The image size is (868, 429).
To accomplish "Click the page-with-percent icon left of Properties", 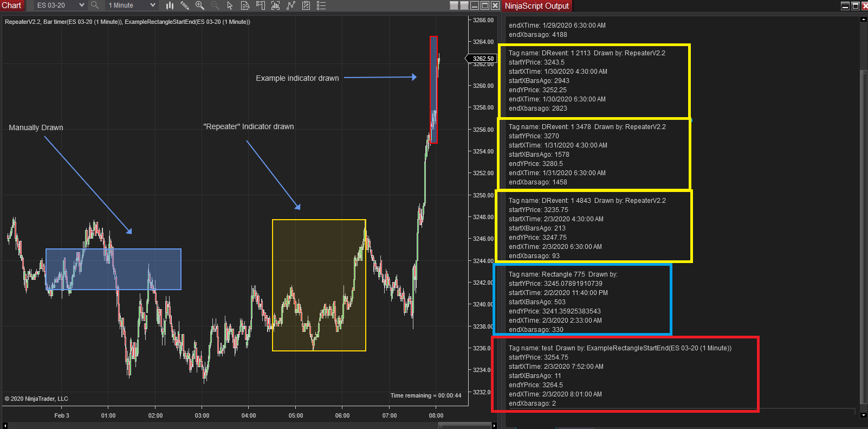I will click(x=306, y=5).
